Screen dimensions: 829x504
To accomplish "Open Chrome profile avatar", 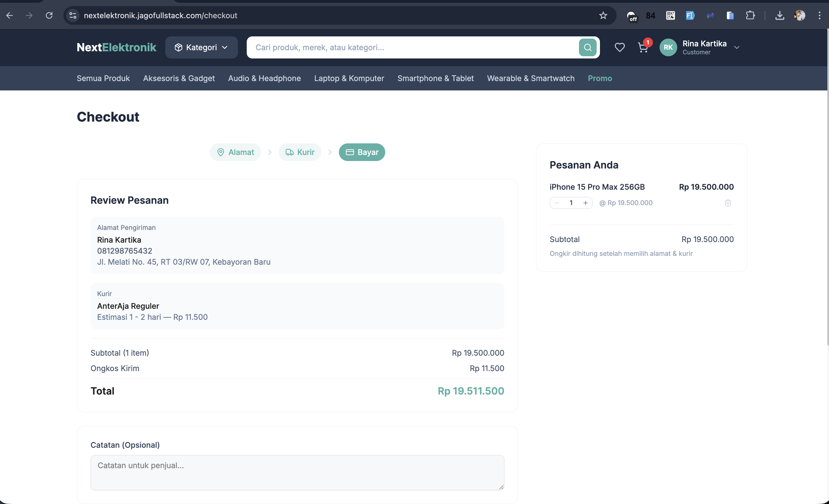I will pyautogui.click(x=800, y=15).
